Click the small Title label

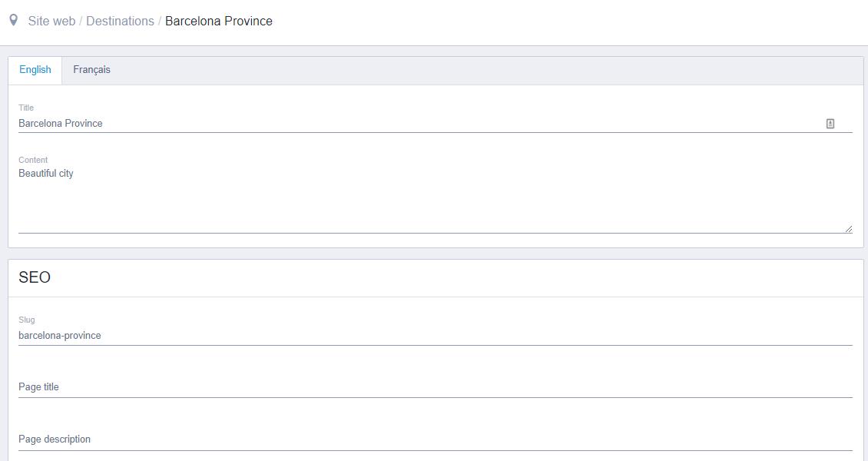tap(26, 108)
